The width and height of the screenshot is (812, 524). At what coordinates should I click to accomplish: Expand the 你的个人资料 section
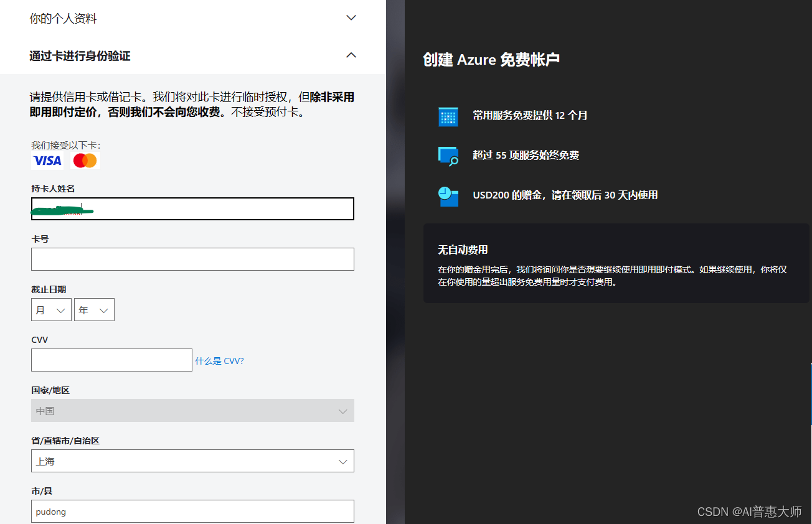pos(351,18)
